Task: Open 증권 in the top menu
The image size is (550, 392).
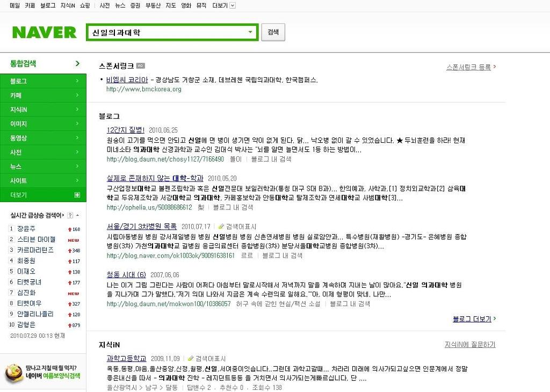Action: [x=135, y=5]
